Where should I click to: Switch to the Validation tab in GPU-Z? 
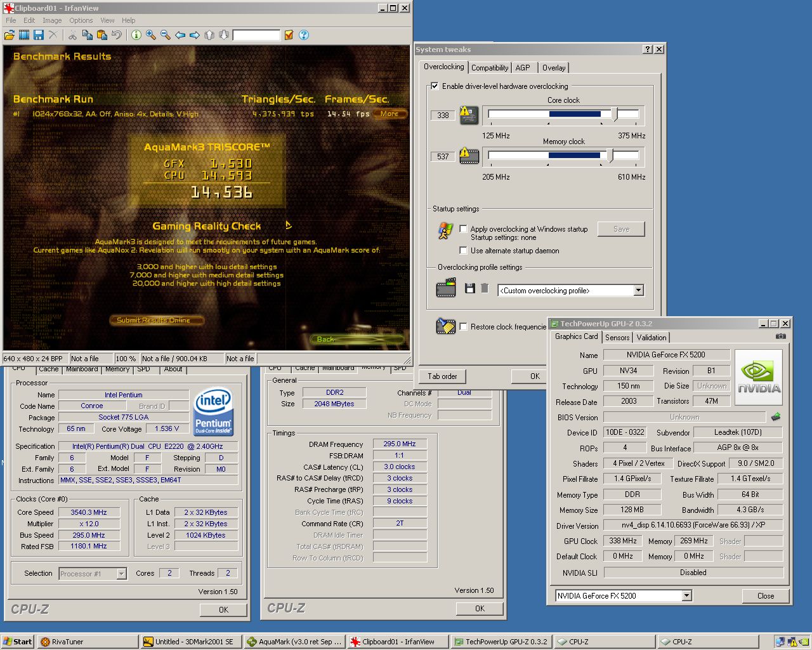[x=652, y=338]
